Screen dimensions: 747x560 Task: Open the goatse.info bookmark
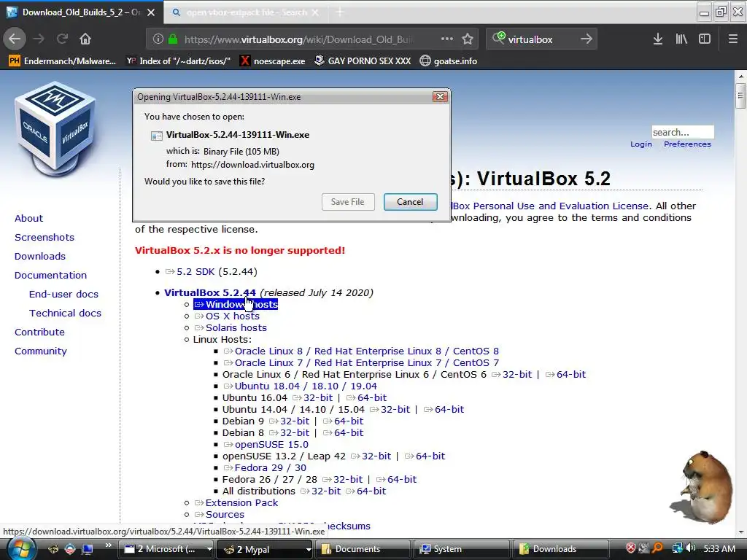(449, 61)
